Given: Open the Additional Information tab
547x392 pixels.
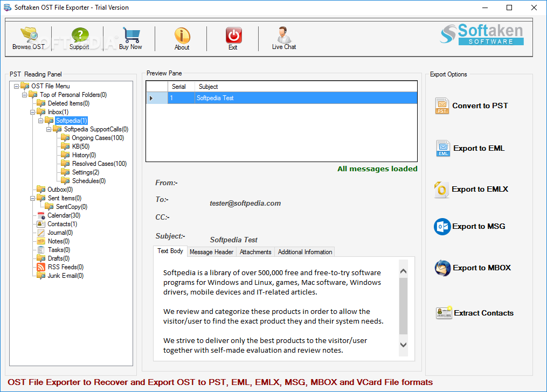Looking at the screenshot, I should click(x=305, y=252).
